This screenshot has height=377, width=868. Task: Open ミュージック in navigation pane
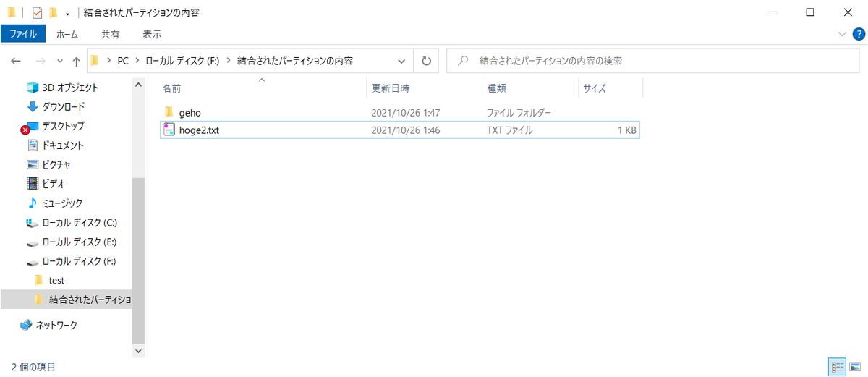tap(62, 203)
